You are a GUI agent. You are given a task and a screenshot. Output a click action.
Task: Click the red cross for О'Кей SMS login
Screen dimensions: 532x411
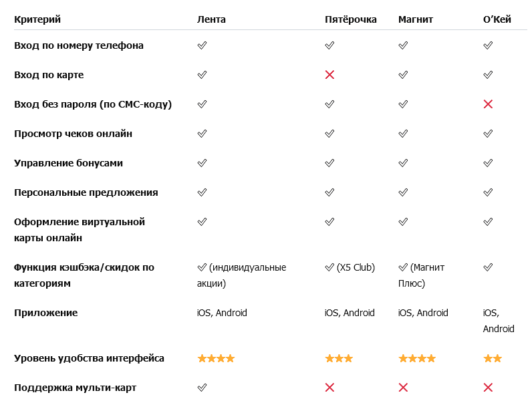coord(488,104)
